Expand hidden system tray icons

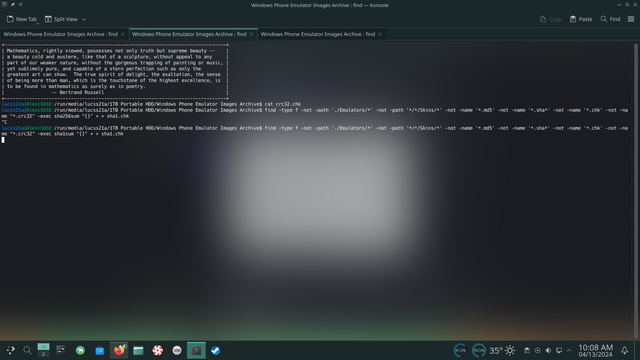tap(569, 350)
